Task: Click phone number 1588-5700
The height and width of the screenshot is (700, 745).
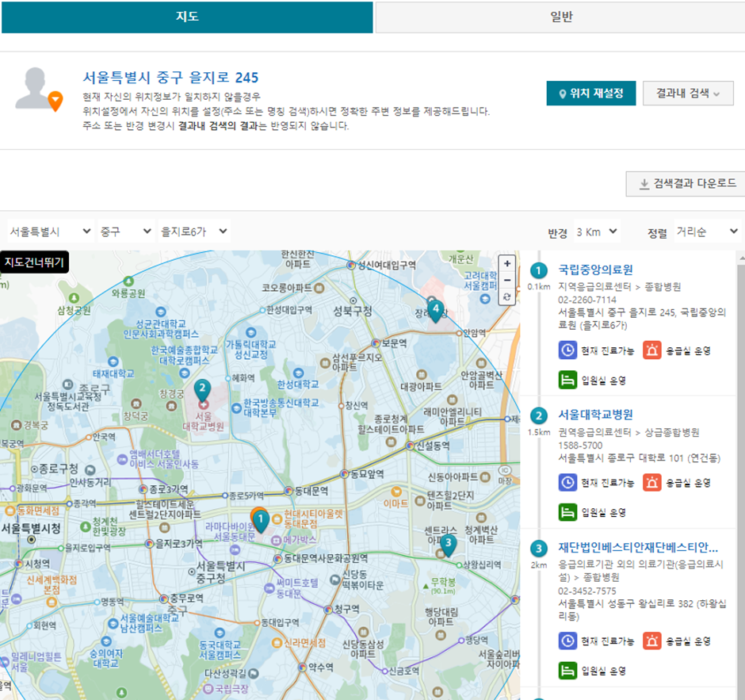Action: (x=580, y=446)
